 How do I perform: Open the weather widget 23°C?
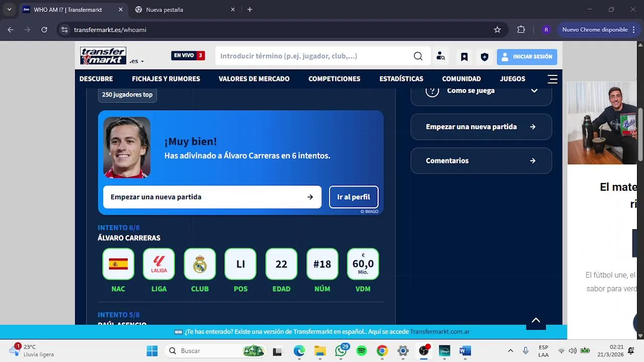(x=31, y=350)
